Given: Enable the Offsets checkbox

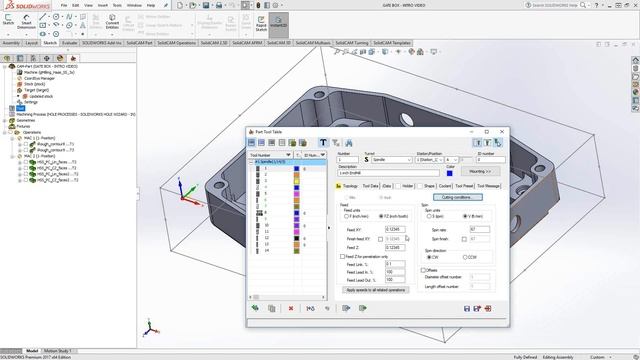Looking at the screenshot, I should pos(423,270).
